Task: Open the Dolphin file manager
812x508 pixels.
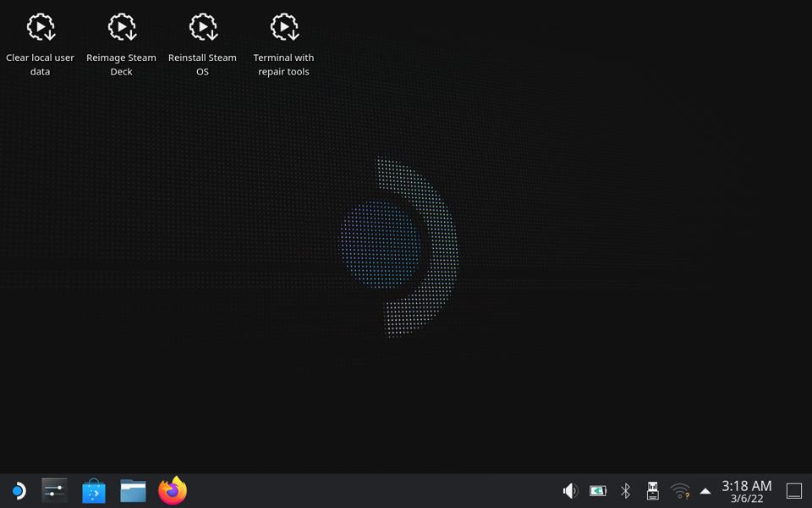Action: click(x=133, y=490)
